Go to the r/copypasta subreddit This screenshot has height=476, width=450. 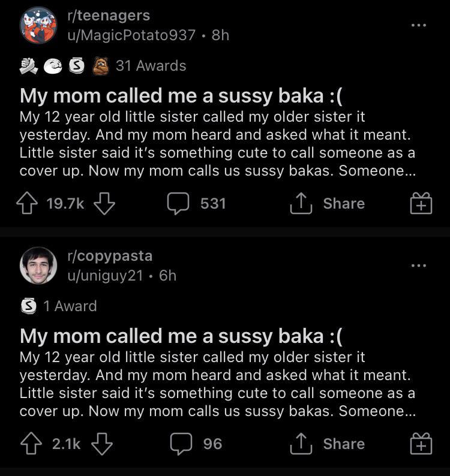(x=110, y=256)
